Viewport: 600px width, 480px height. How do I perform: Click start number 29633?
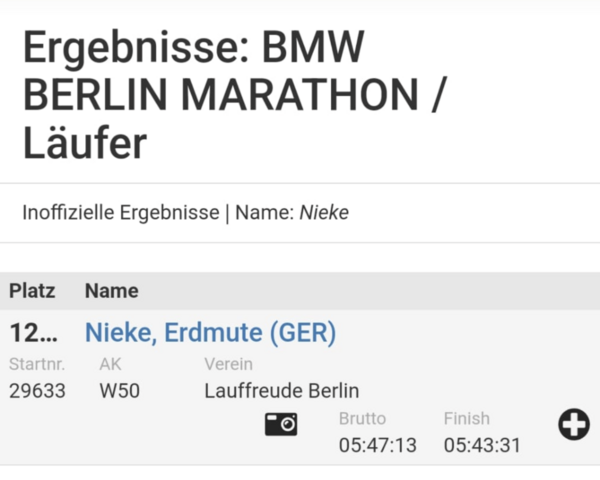(x=37, y=391)
